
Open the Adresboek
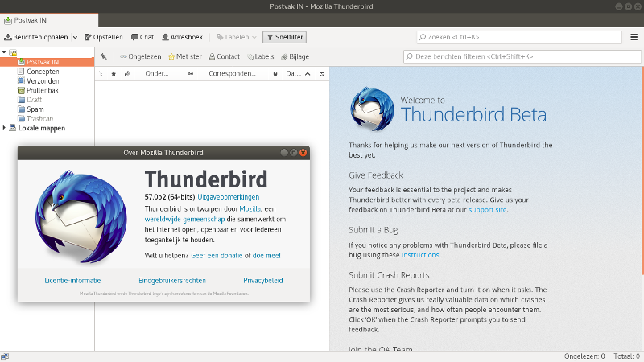point(183,37)
